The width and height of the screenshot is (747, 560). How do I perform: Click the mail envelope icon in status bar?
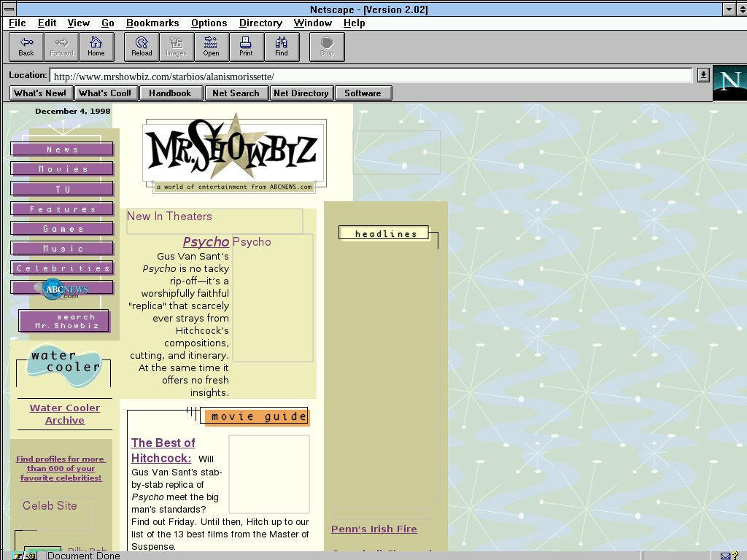coord(726,556)
